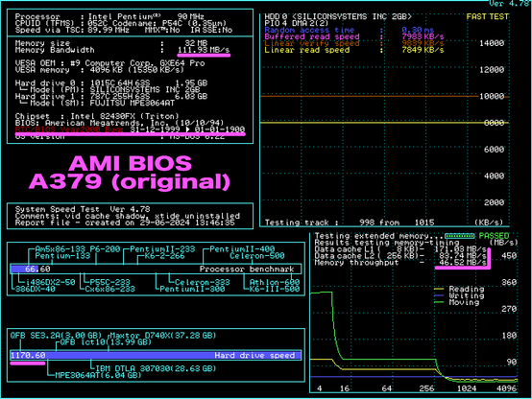Click the 'Model (PM): SILICONSYSTEMS INC 2GB' line
This screenshot has height=399, width=532.
click(109, 90)
